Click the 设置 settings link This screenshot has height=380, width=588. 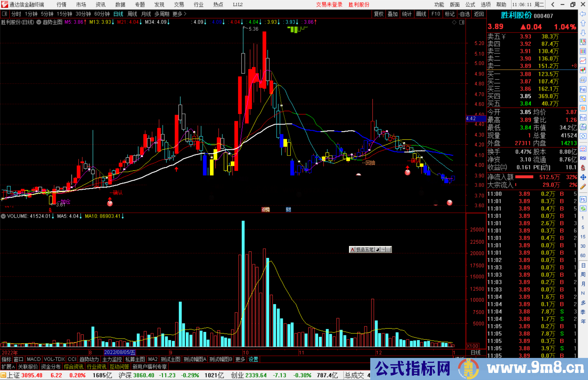click(253, 359)
